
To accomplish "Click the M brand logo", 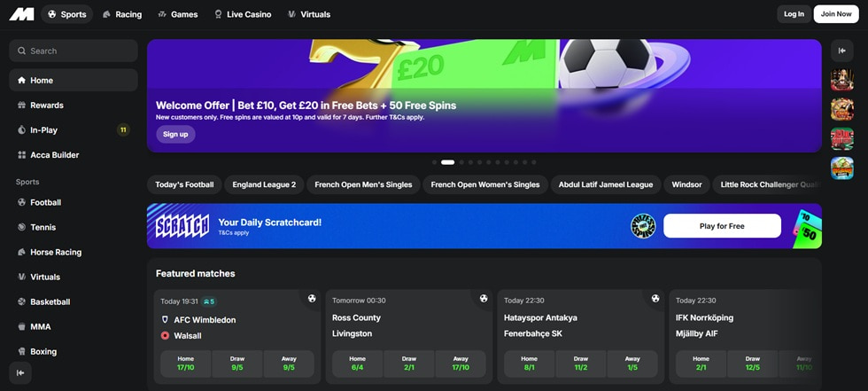I will (x=21, y=14).
